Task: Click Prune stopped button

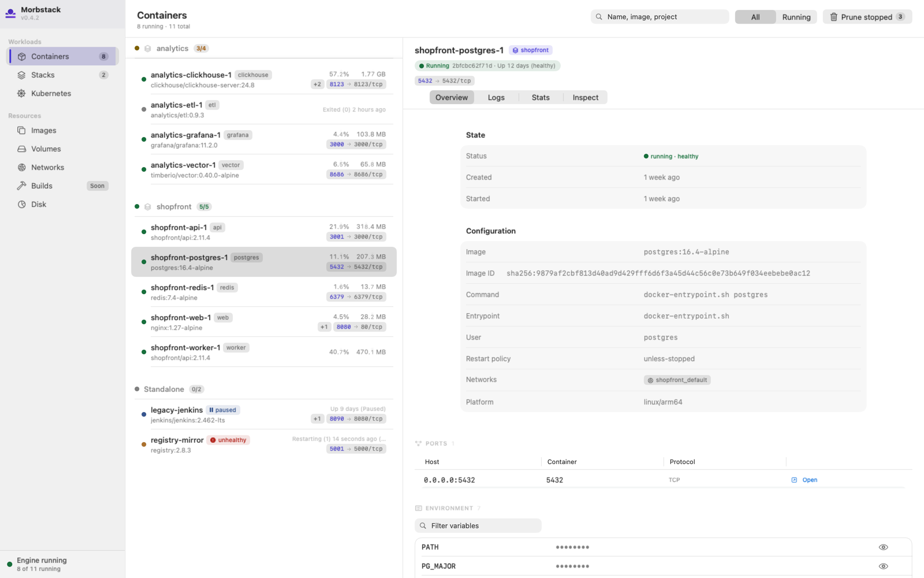Action: coord(867,17)
